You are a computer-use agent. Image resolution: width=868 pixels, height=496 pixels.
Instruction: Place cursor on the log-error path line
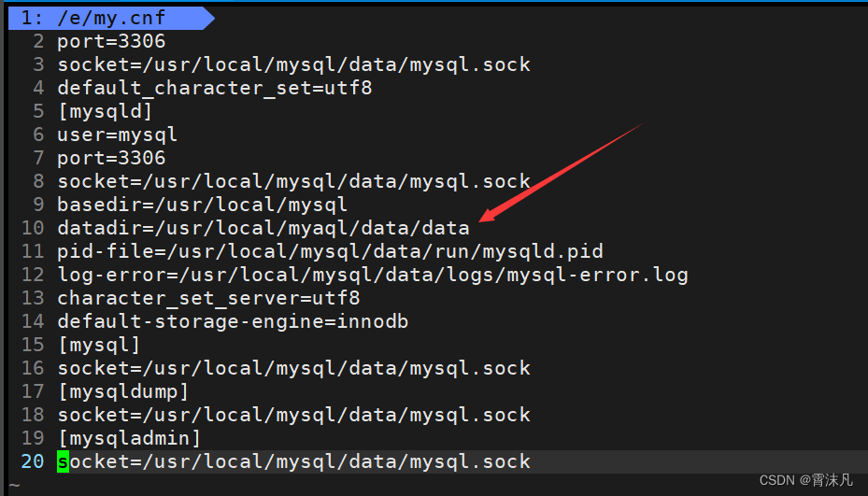(372, 275)
